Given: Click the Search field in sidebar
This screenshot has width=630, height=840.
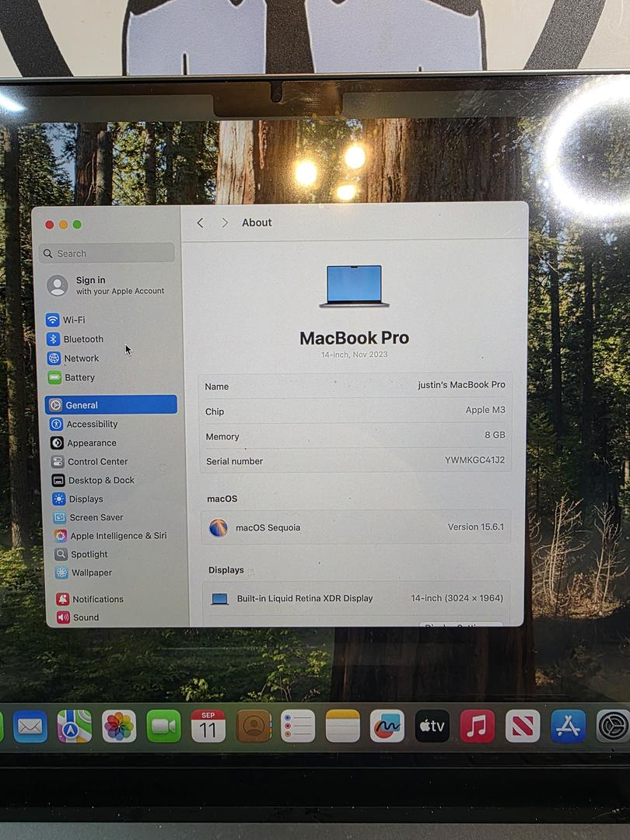Looking at the screenshot, I should (107, 254).
